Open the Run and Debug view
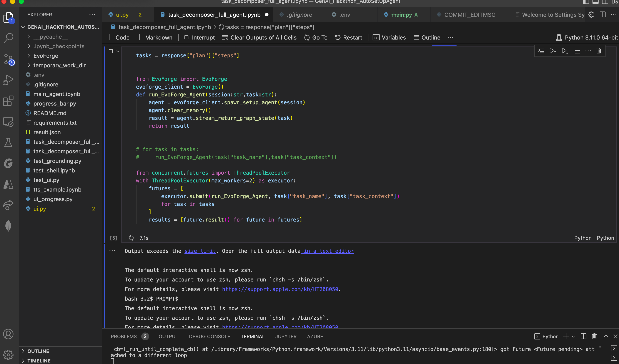 tap(8, 80)
